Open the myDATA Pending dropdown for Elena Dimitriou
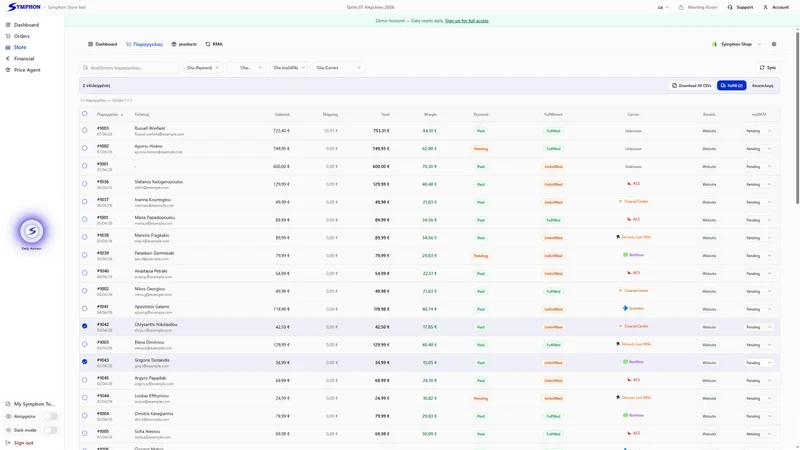This screenshot has height=450, width=800. [759, 345]
